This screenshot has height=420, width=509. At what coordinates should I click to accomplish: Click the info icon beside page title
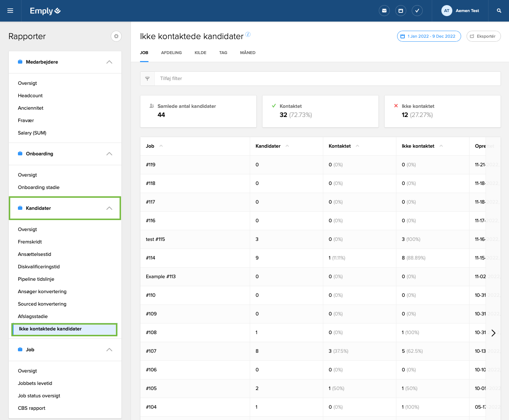tap(248, 34)
